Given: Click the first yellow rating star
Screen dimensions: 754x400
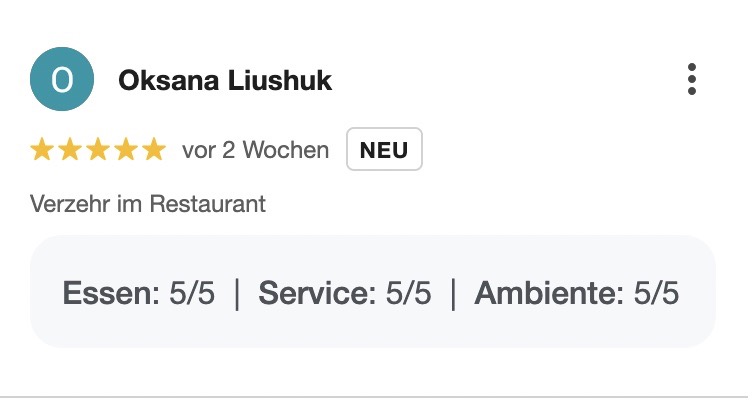Looking at the screenshot, I should [x=42, y=149].
